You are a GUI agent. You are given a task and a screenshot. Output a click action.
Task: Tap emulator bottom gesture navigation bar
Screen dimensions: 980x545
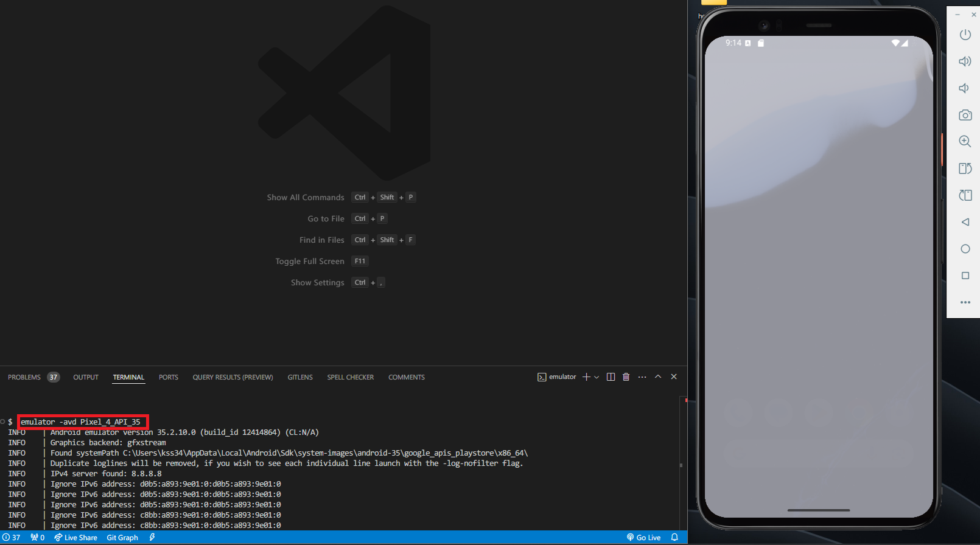(819, 510)
